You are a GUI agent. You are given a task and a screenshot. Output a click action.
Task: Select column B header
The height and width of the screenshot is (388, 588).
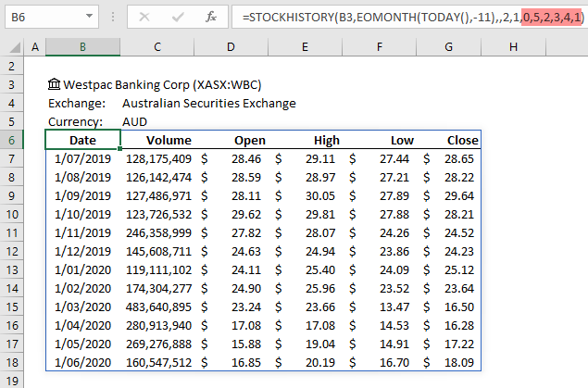pos(82,47)
